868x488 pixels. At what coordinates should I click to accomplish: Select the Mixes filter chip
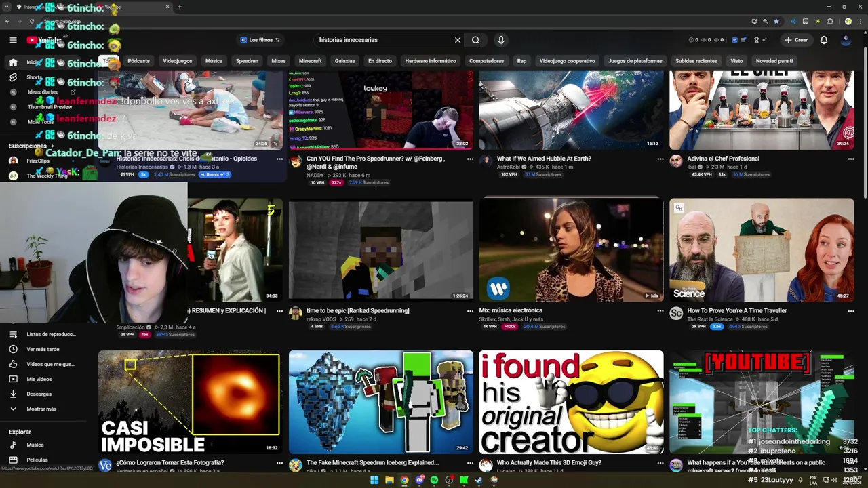click(279, 61)
